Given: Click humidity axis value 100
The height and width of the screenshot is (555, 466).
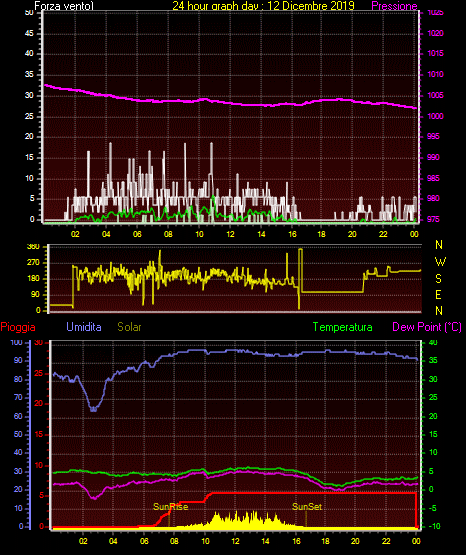Looking at the screenshot, I should 17,342.
